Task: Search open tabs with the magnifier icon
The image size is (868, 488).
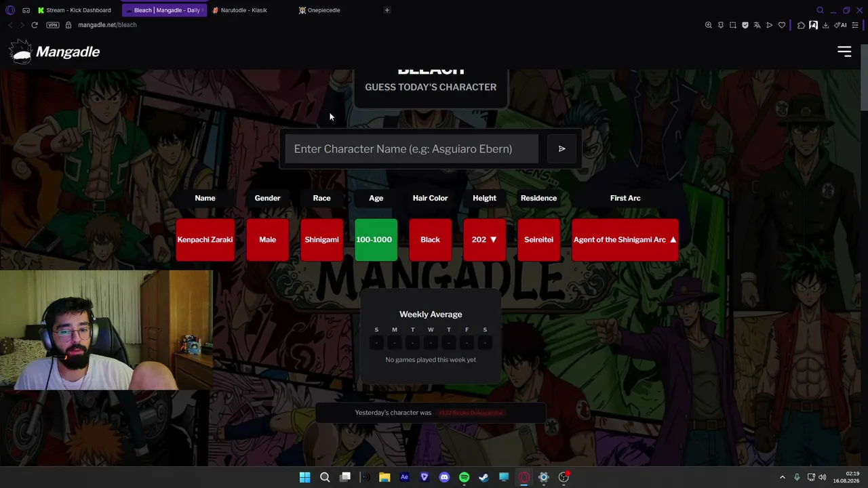Action: point(820,10)
